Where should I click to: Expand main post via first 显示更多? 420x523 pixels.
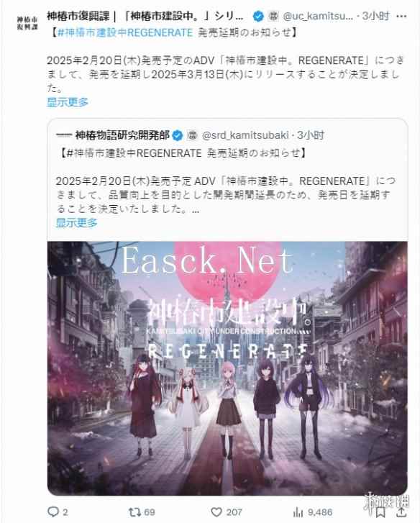tap(68, 102)
